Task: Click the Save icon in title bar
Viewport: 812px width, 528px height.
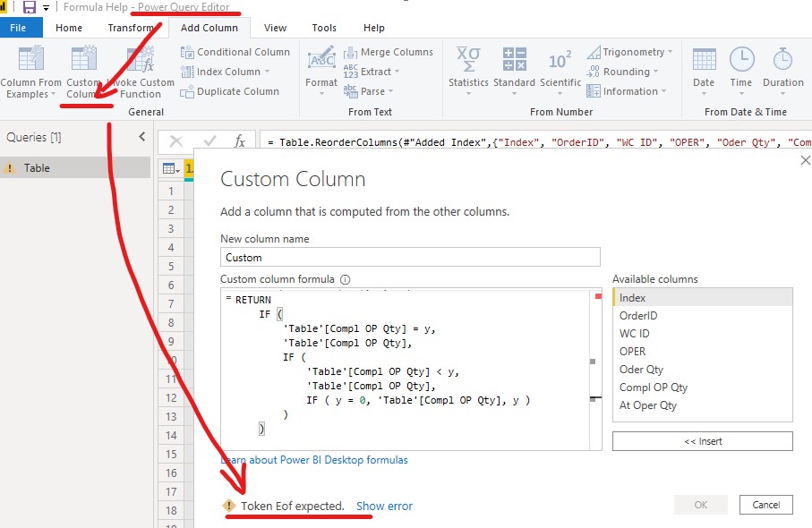Action: point(30,7)
